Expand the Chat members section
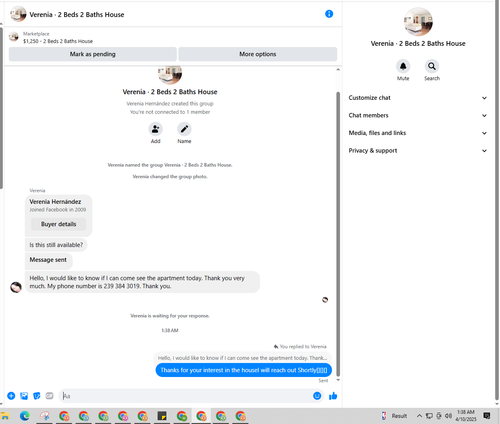This screenshot has width=500, height=424. [418, 115]
